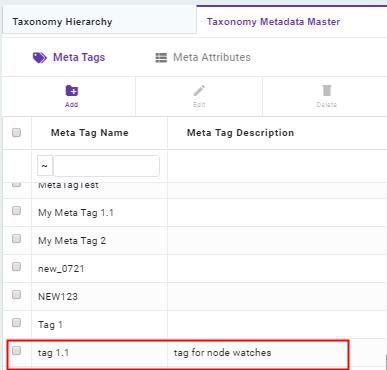This screenshot has height=370, width=387.
Task: Check the NEW123 row checkbox
Action: tap(16, 295)
